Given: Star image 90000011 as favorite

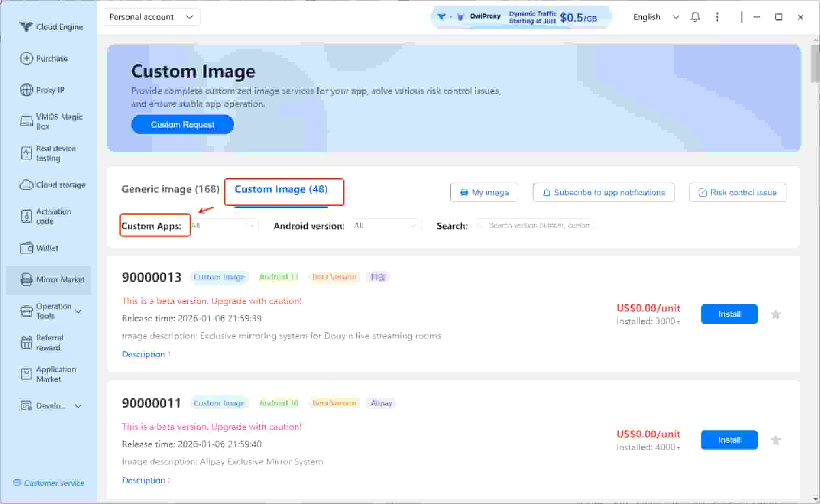Looking at the screenshot, I should click(x=775, y=440).
